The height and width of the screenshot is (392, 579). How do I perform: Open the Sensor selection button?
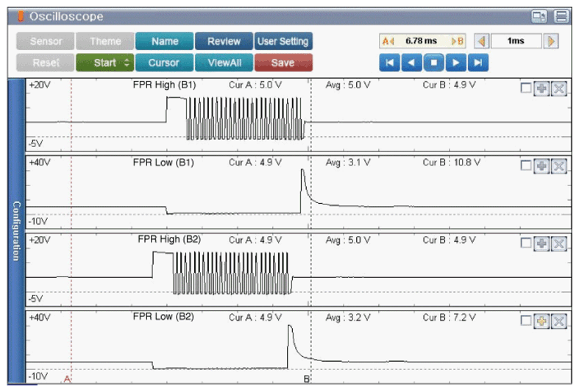coord(46,41)
